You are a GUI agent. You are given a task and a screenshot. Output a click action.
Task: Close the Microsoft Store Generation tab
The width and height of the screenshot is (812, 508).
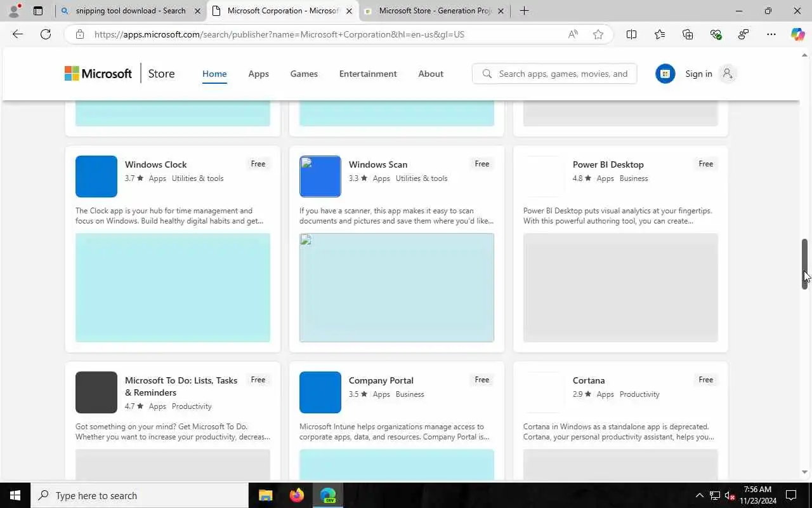[x=501, y=11]
